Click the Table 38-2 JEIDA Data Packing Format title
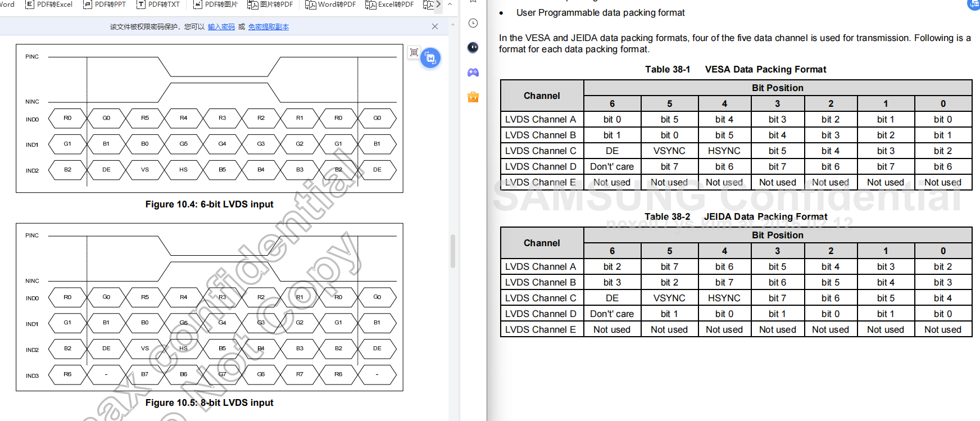This screenshot has width=980, height=421. click(x=736, y=216)
